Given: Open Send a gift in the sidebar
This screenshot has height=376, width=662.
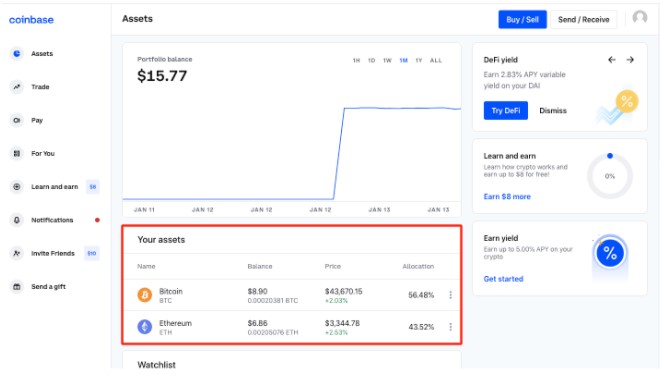Looking at the screenshot, I should [x=48, y=287].
